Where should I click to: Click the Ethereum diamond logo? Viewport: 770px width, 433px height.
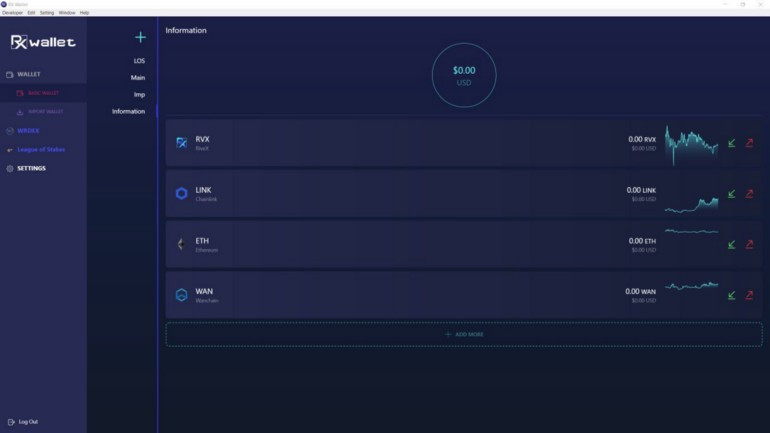coord(182,244)
